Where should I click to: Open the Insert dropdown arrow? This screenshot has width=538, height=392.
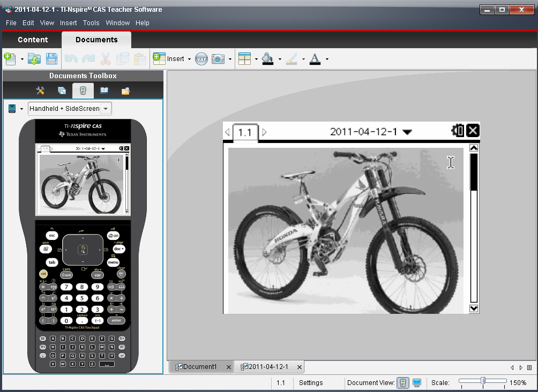coord(189,59)
